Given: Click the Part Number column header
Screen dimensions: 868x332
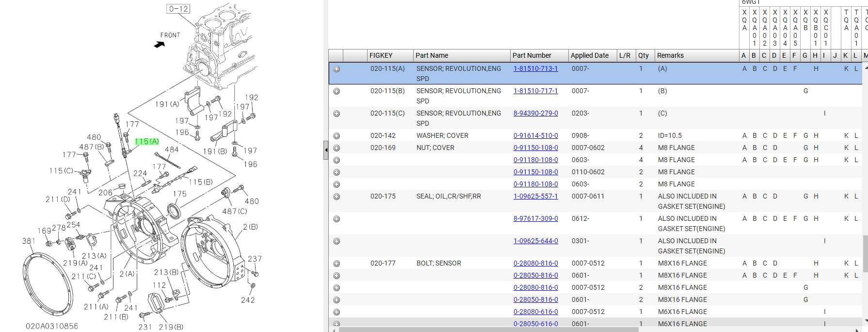Looking at the screenshot, I should pos(539,55).
